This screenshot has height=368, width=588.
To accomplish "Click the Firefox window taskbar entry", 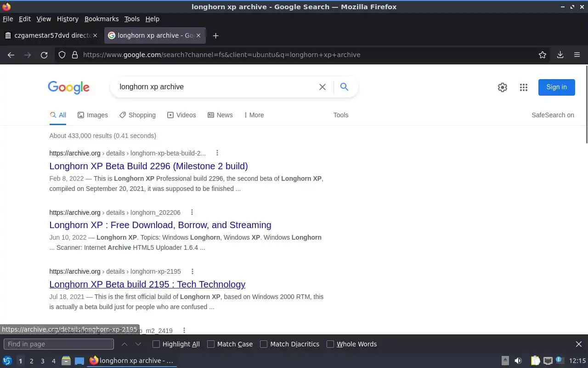I will coord(132,361).
